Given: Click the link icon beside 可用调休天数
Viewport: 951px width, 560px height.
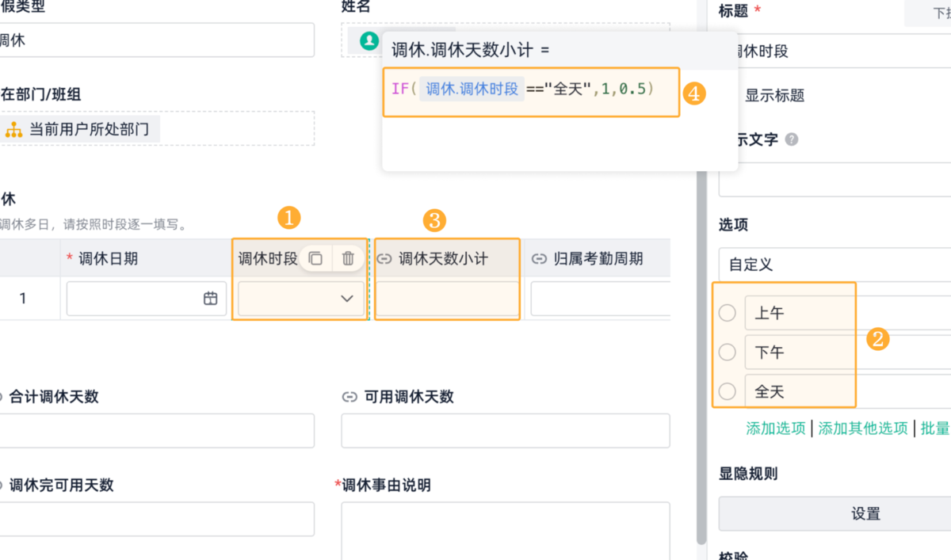Looking at the screenshot, I should pyautogui.click(x=349, y=397).
